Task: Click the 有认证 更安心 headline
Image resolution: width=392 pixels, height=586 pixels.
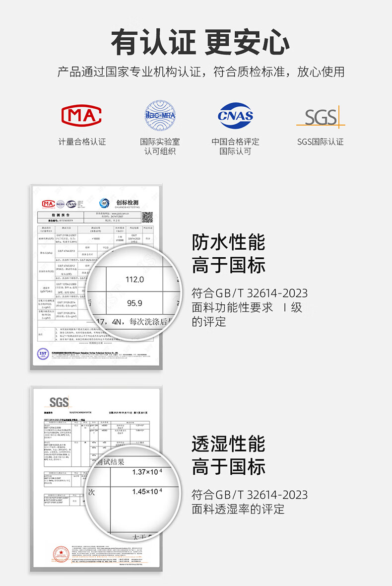Action: 200,42
